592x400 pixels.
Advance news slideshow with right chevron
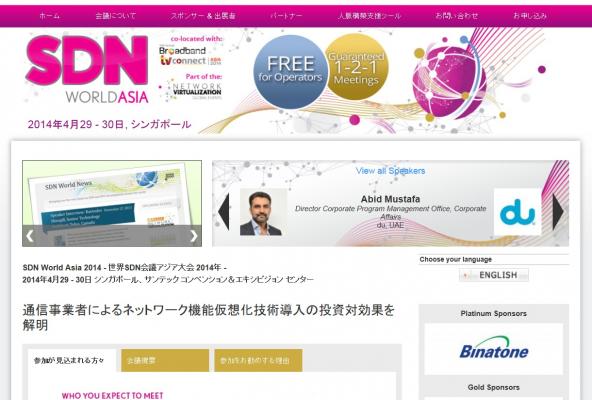pyautogui.click(x=194, y=236)
